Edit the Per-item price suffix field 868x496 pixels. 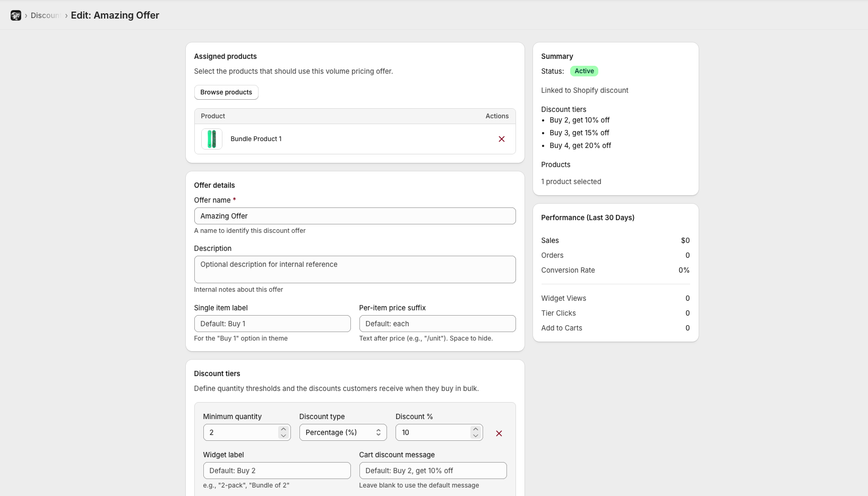coord(437,324)
